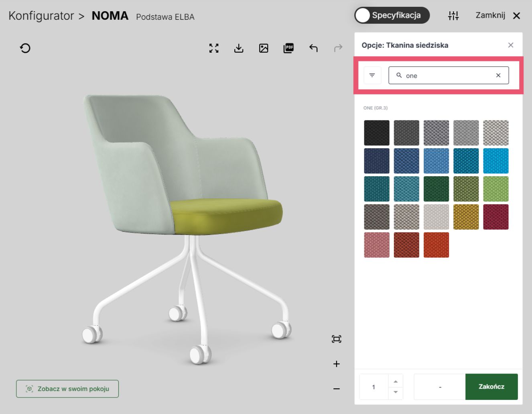Screen dimensions: 532x414
Task: Reset the chair view rotation
Action: [x=25, y=49]
